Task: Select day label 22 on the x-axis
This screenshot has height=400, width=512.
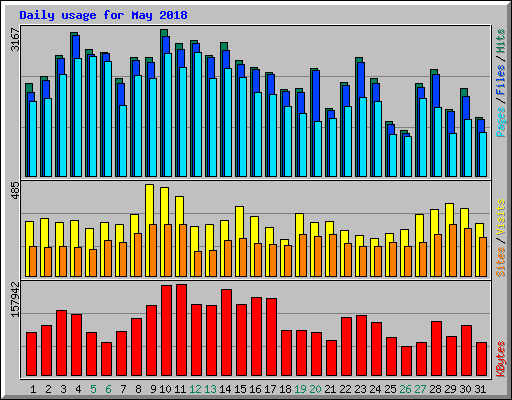Action: pos(345,389)
